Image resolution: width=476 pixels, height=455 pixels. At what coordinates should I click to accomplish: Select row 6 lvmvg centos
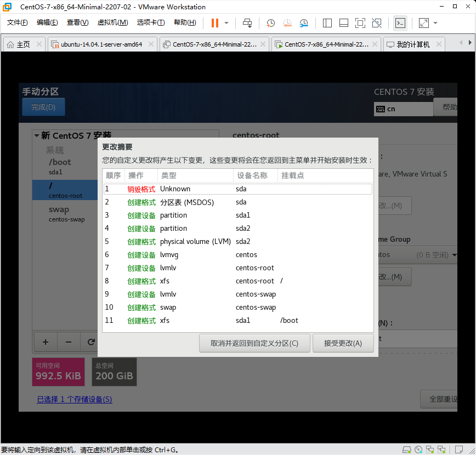coord(237,255)
